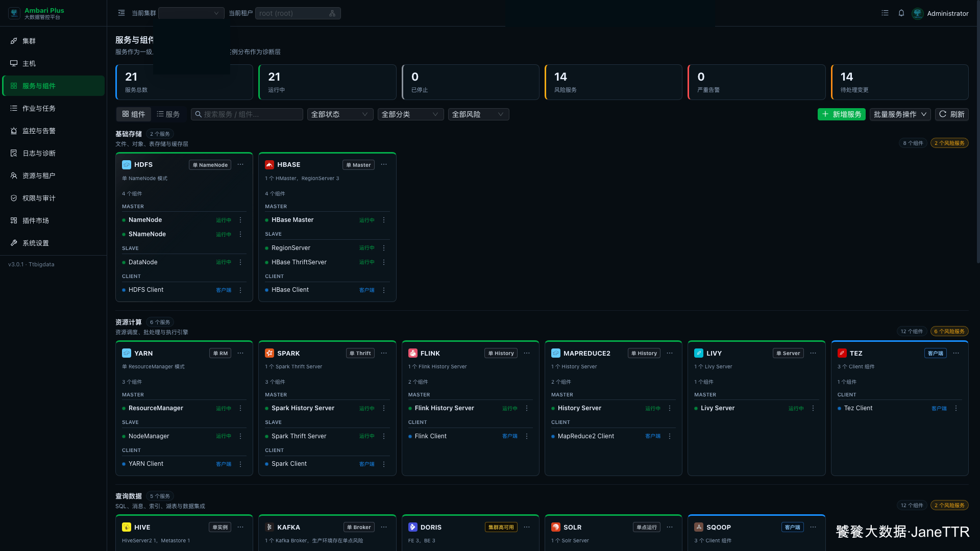The height and width of the screenshot is (551, 980).
Task: Go to 主机 in the sidebar
Action: click(x=54, y=63)
